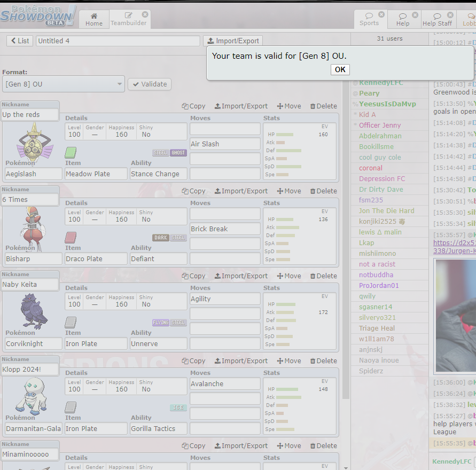The width and height of the screenshot is (476, 470).
Task: Close the Help chat tab
Action: pyautogui.click(x=415, y=15)
